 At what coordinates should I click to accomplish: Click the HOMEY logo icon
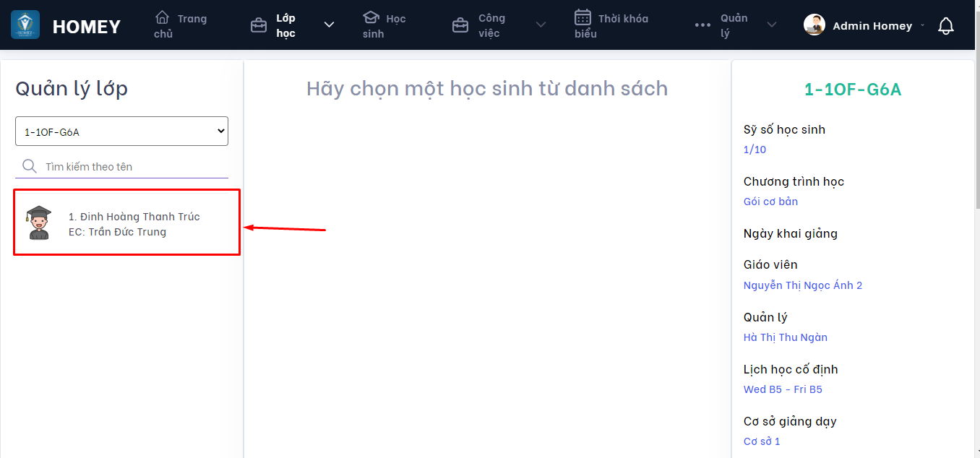click(25, 25)
